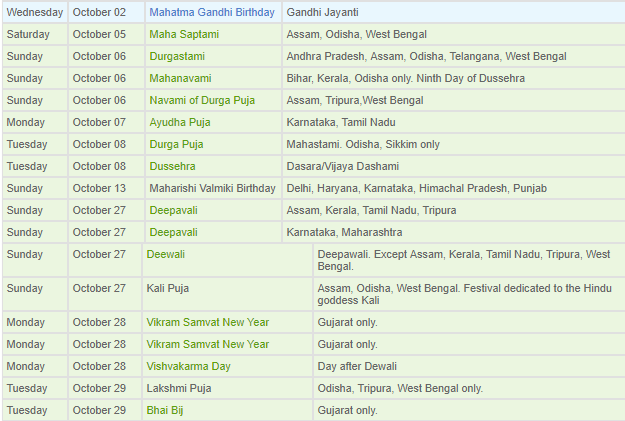
Task: Click the Karnataka, Tamil Nadu cell
Action: pyautogui.click(x=454, y=122)
